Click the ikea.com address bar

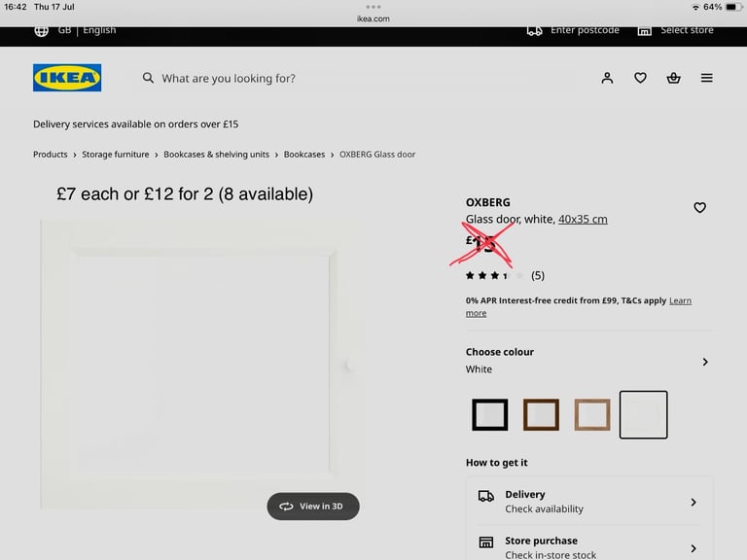point(373,18)
